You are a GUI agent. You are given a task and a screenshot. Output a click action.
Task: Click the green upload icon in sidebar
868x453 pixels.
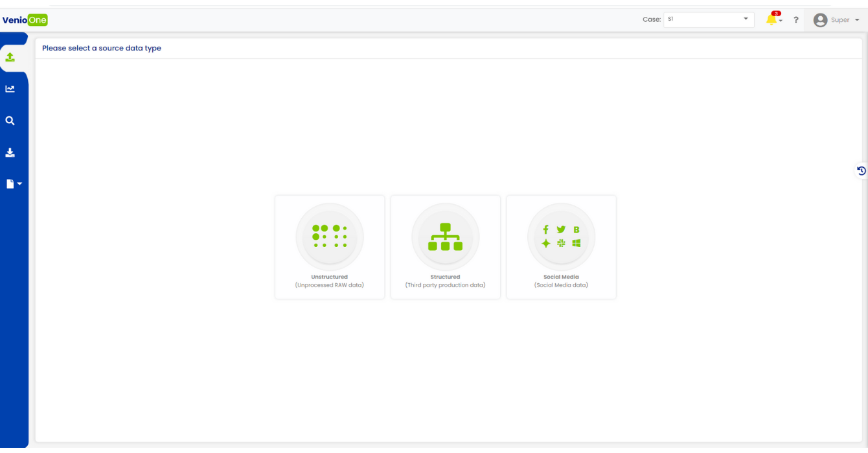pos(10,58)
